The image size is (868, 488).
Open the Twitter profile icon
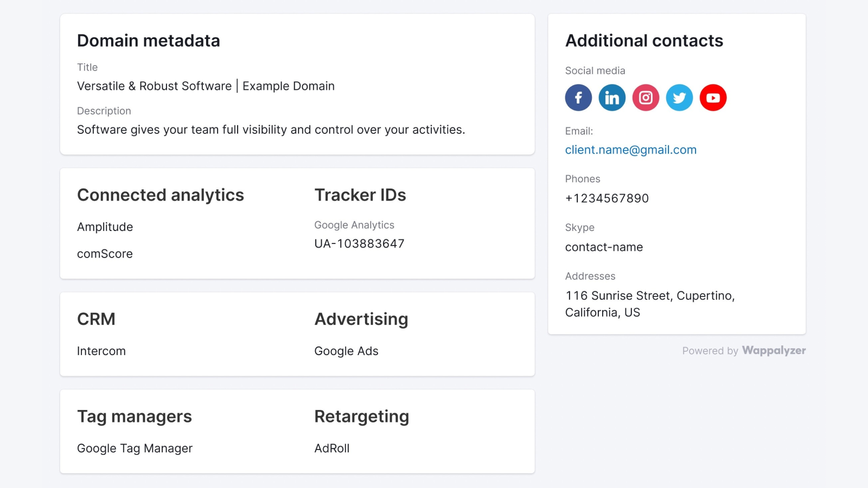tap(679, 98)
